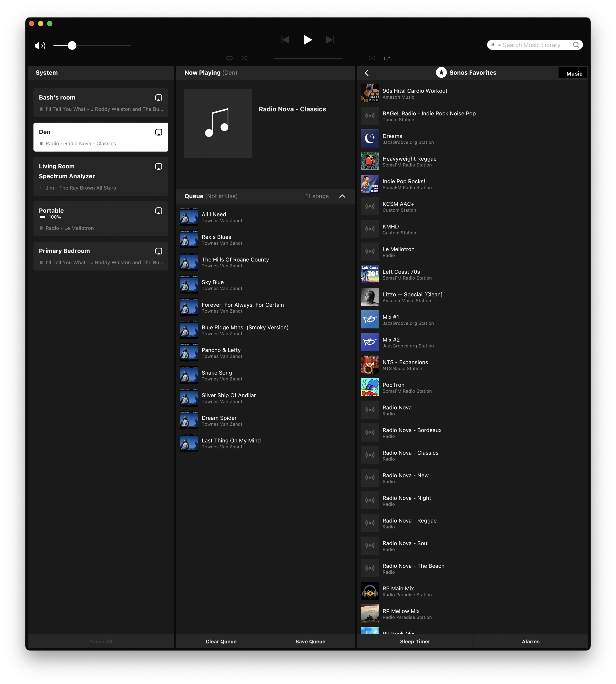The width and height of the screenshot is (616, 684).
Task: Click the Save Queue button
Action: coord(310,642)
